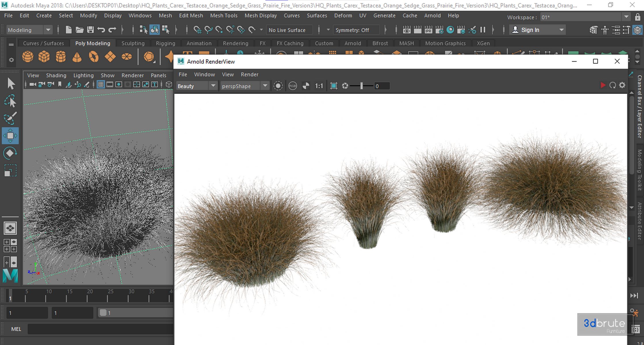
Task: Select the Lasso selection tool
Action: click(10, 101)
